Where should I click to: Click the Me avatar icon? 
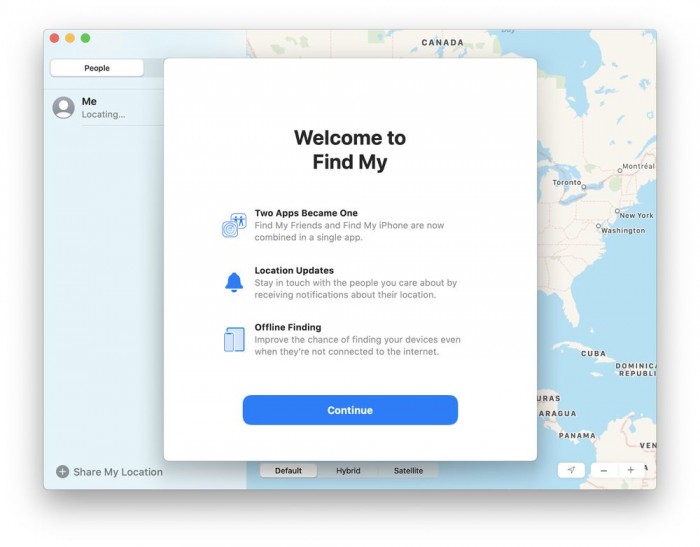63,108
